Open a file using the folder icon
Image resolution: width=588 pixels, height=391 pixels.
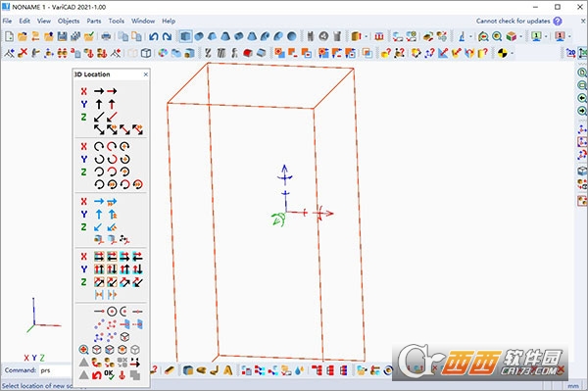(23, 36)
